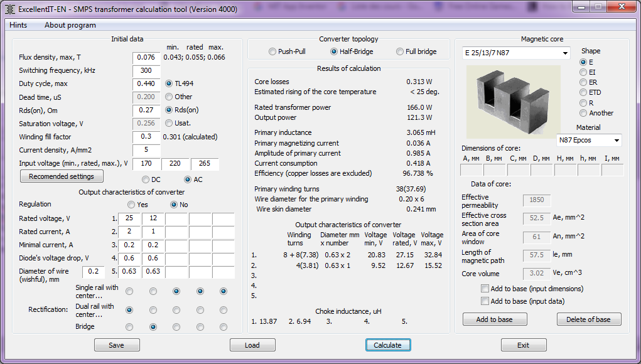
Task: Open the Hints menu
Action: click(18, 25)
